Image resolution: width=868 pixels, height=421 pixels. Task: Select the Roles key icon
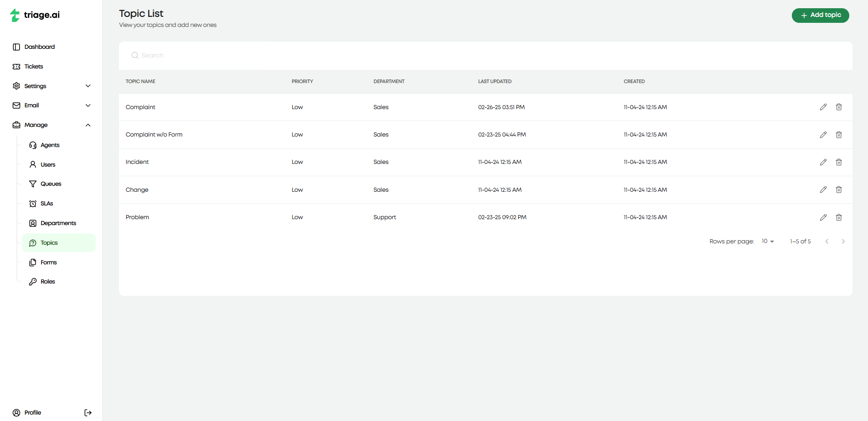click(32, 281)
